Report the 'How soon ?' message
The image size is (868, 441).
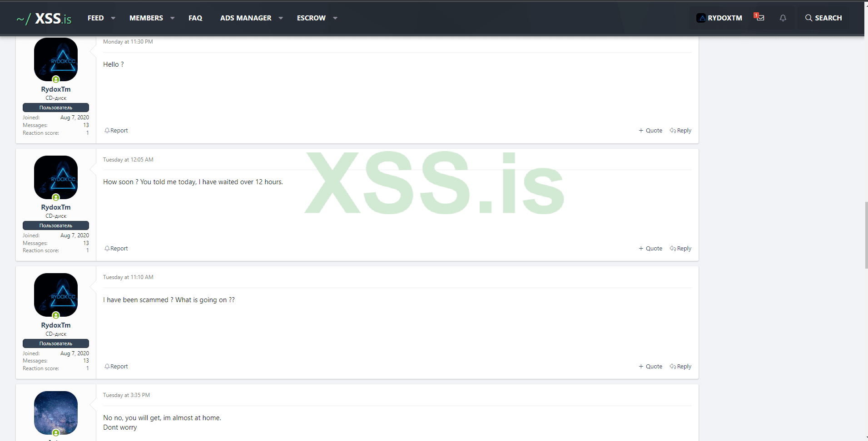[116, 249]
